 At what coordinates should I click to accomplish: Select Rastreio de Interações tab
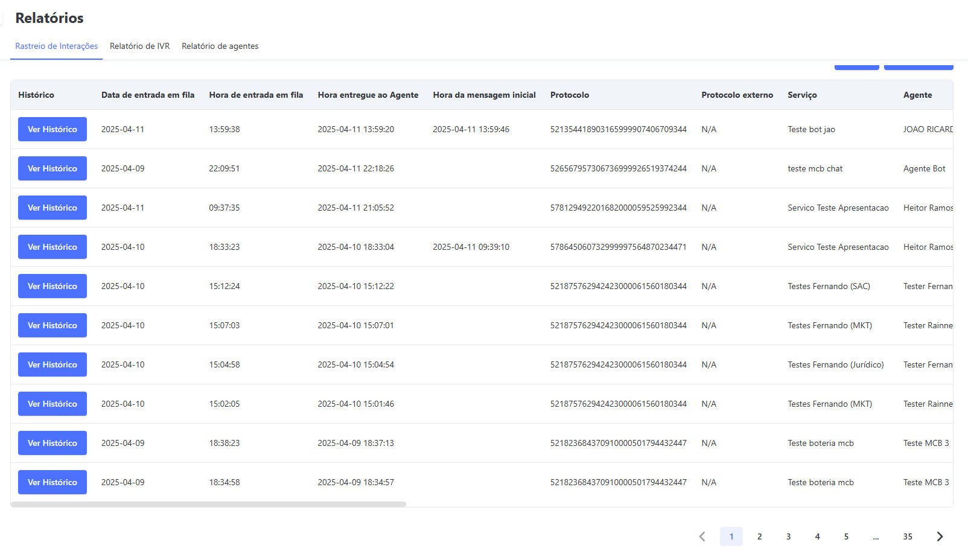tap(56, 46)
